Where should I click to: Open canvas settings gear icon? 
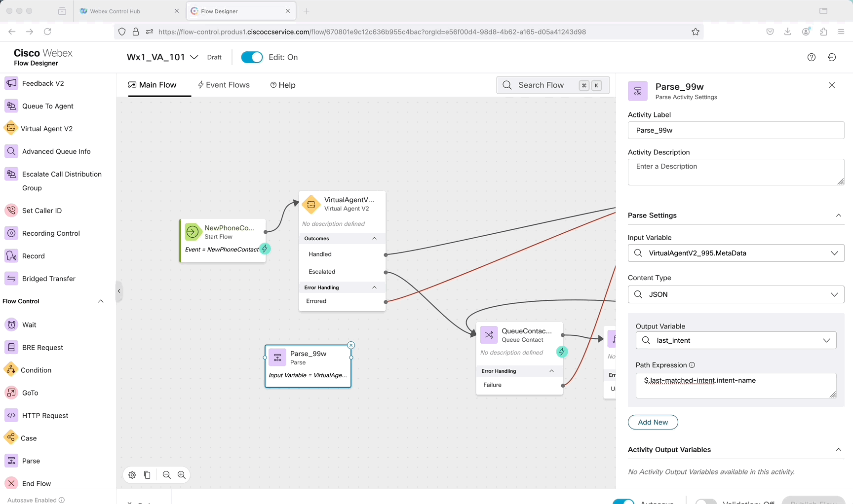(x=132, y=475)
